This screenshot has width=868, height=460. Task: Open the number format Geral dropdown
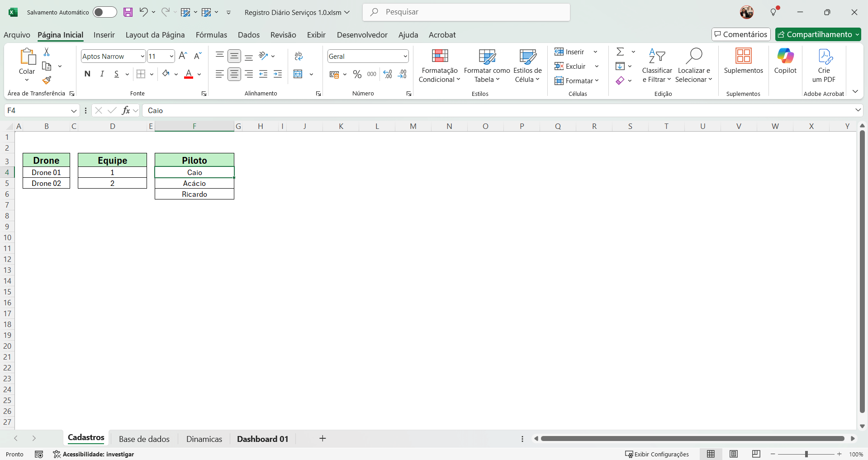405,57
